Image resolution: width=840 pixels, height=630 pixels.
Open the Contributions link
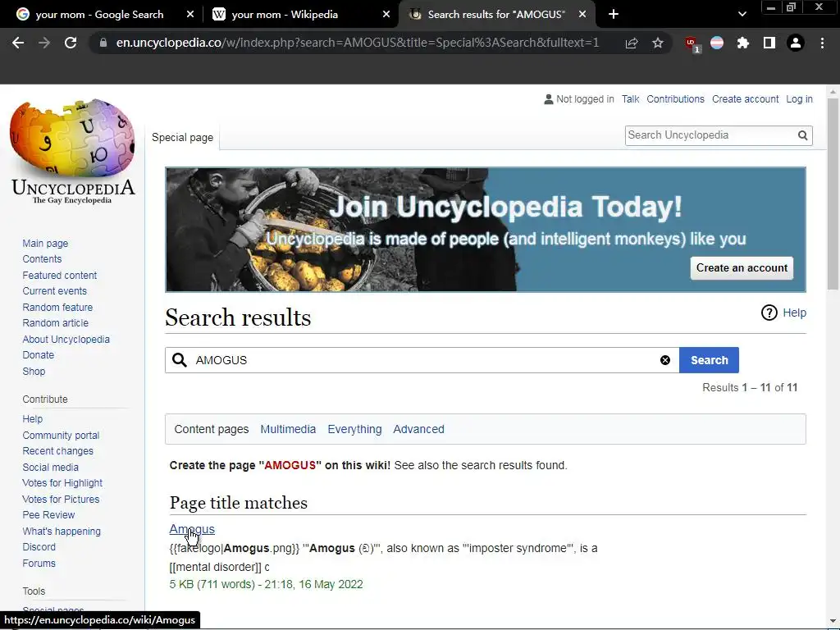(675, 99)
